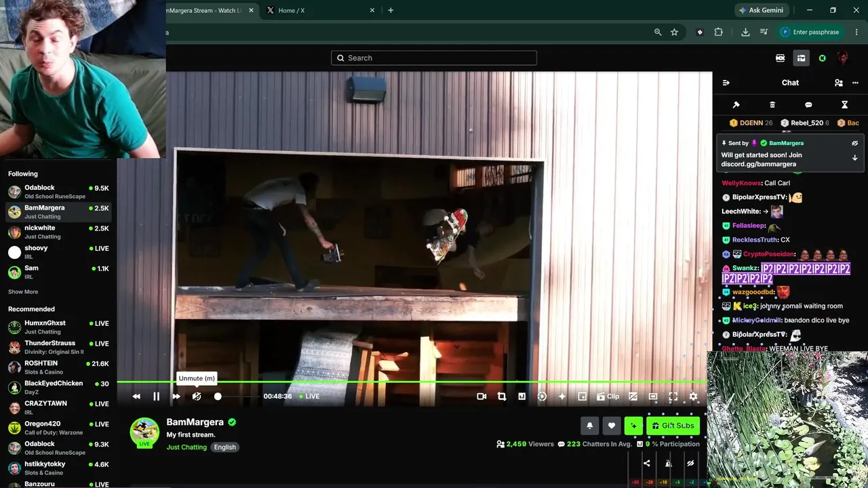The width and height of the screenshot is (868, 488).
Task: Open Sam IRL channel in sidebar
Action: click(58, 272)
